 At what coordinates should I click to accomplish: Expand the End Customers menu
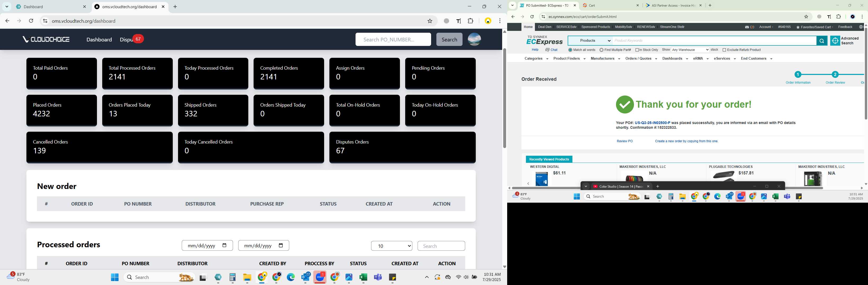tap(757, 59)
